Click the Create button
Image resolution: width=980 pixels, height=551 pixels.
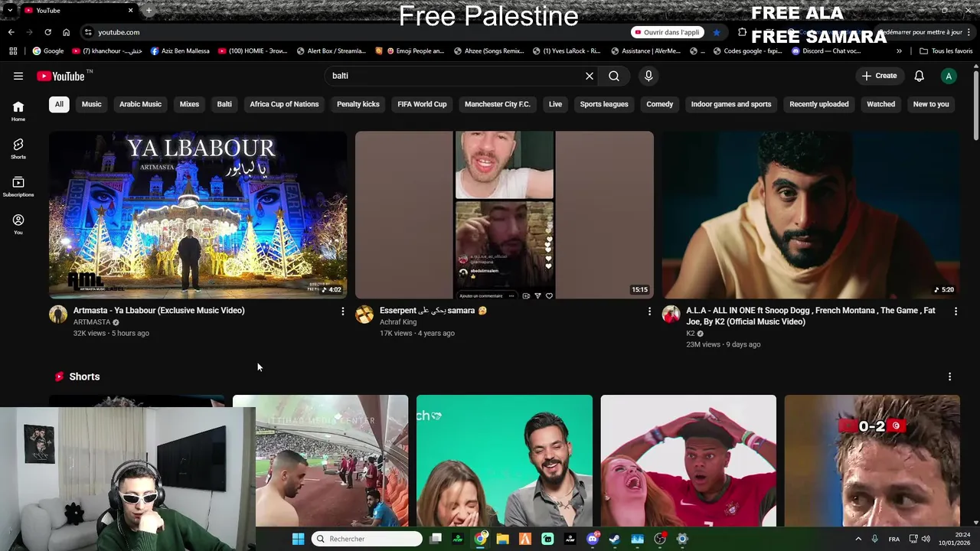click(x=879, y=76)
